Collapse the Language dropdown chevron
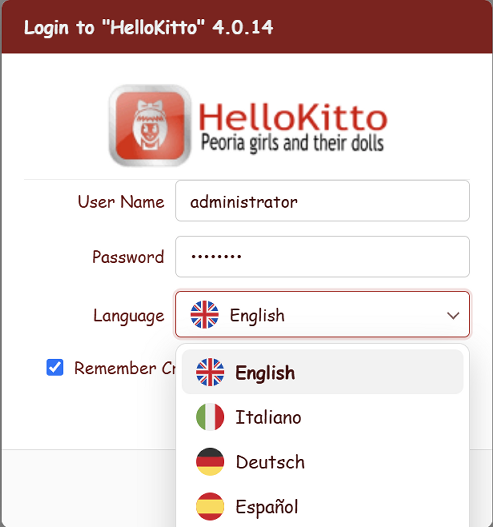 pos(453,315)
